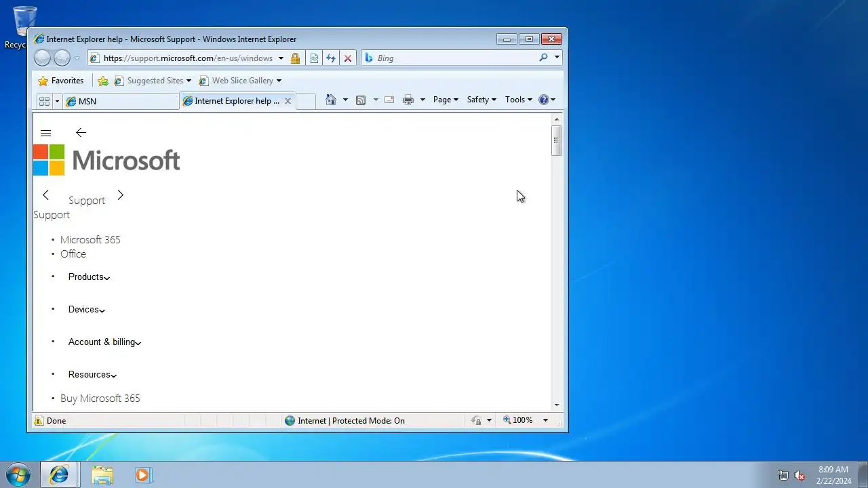Open the Recent Pages dropdown arrow
868x488 pixels.
coord(77,58)
